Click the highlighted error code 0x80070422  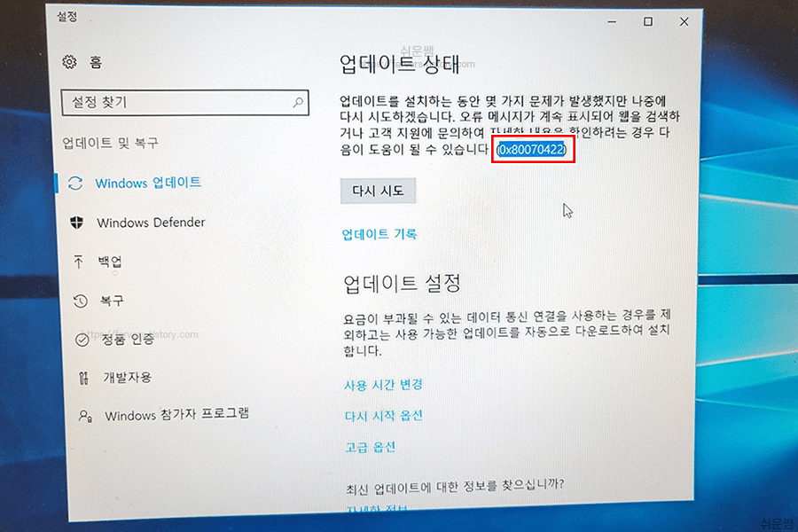pyautogui.click(x=532, y=150)
